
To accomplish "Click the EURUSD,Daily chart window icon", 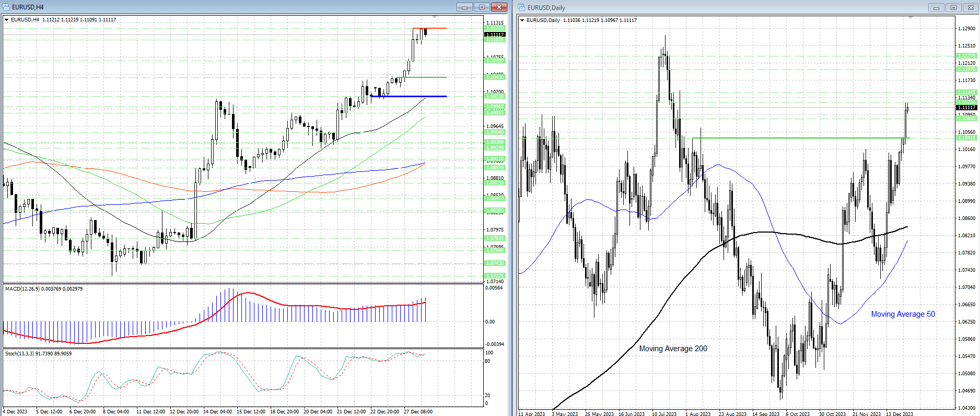I will click(x=522, y=8).
